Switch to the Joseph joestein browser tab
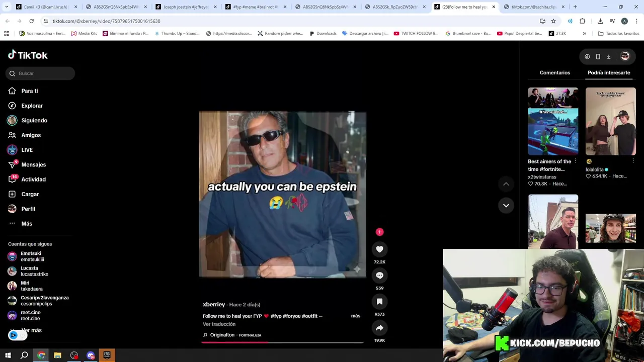The width and height of the screenshot is (644, 362). pos(185,7)
